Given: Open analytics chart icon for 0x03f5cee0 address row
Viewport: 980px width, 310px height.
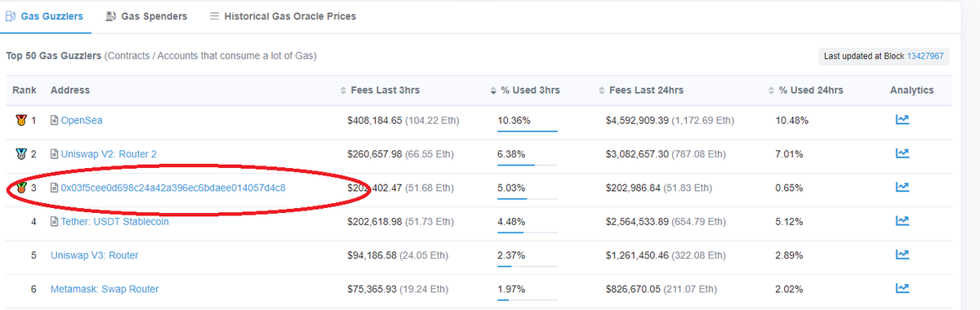Looking at the screenshot, I should (x=902, y=188).
